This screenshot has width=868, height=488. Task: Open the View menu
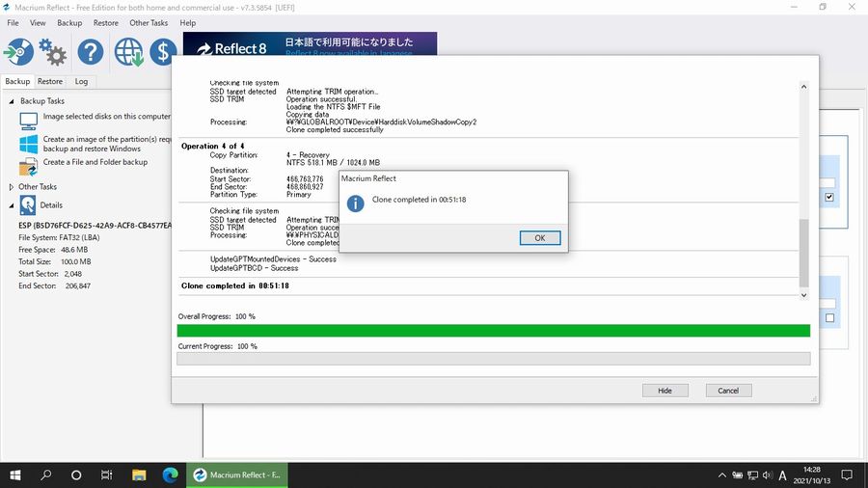pos(38,23)
